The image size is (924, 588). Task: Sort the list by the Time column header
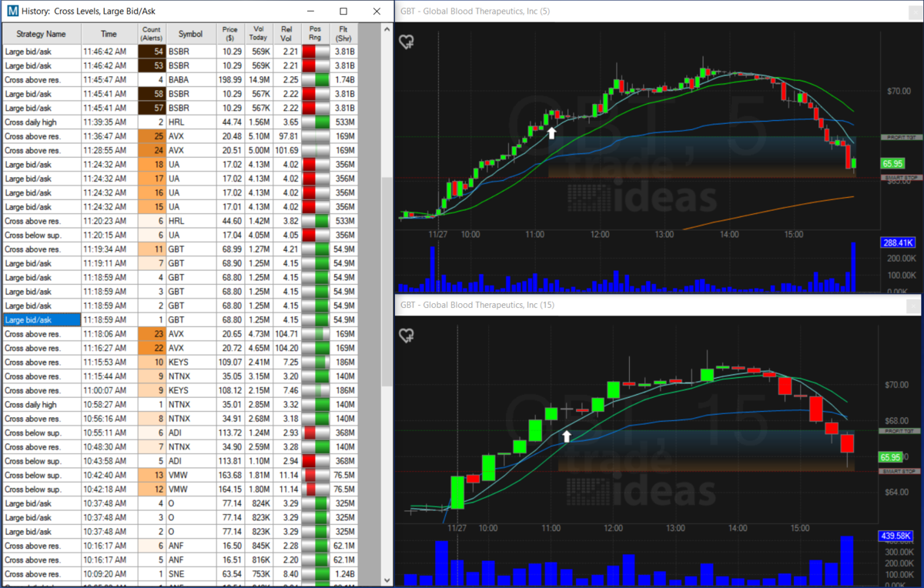(109, 34)
